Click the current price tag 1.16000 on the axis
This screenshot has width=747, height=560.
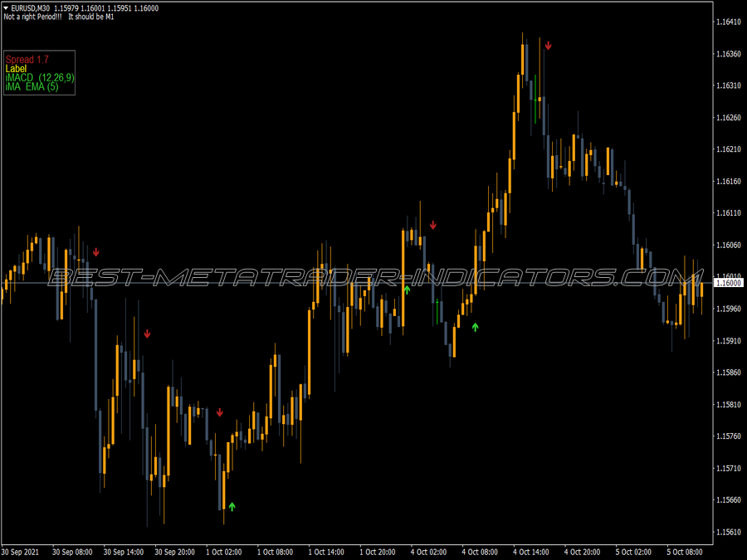tap(729, 283)
